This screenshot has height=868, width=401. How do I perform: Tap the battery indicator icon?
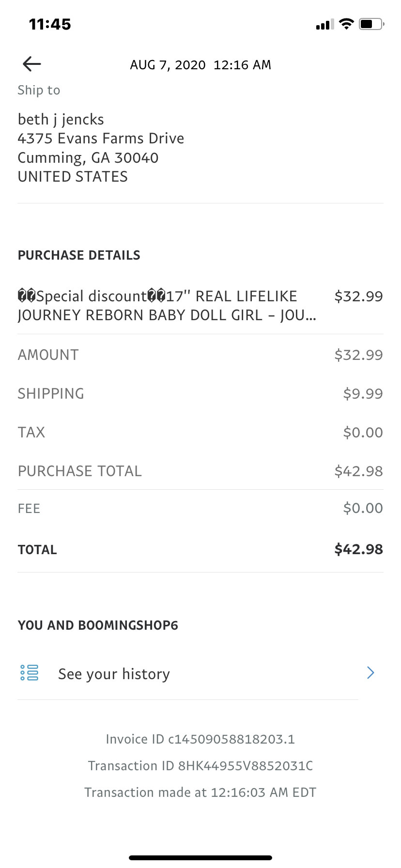371,24
